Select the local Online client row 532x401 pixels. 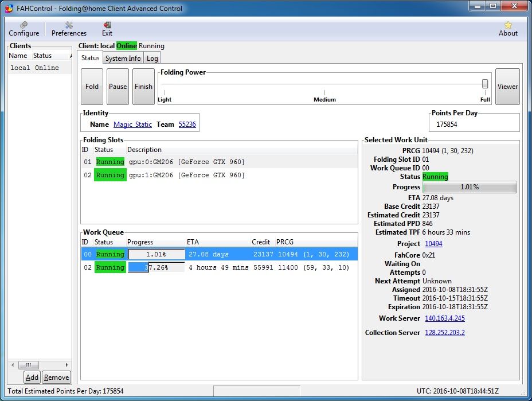(x=40, y=68)
